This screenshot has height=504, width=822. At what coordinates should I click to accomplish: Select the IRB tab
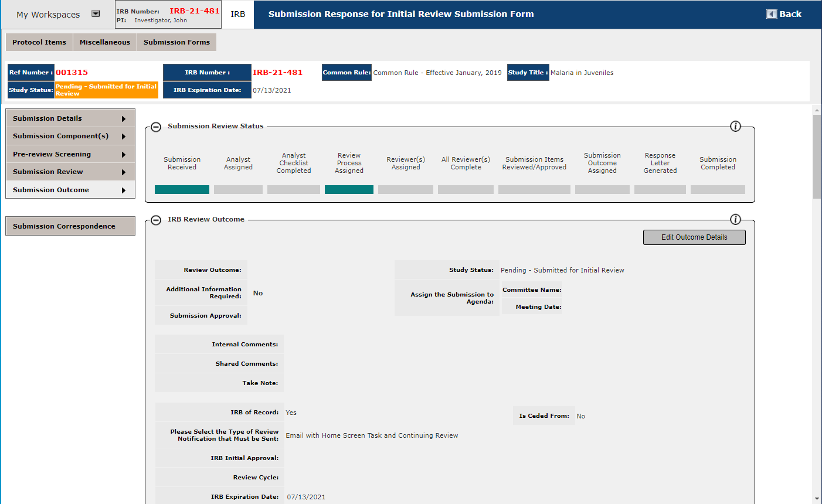coord(238,14)
